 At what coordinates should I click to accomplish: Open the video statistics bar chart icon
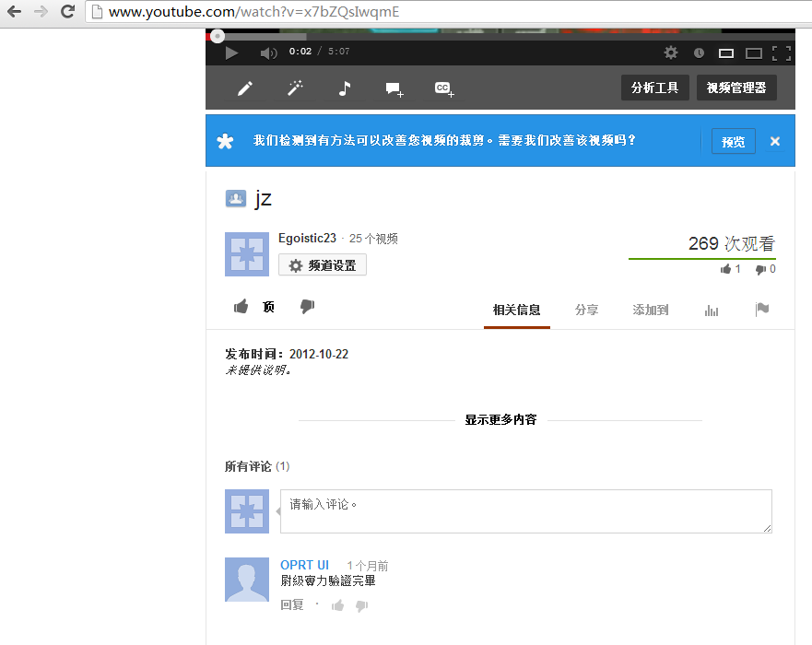pyautogui.click(x=711, y=311)
